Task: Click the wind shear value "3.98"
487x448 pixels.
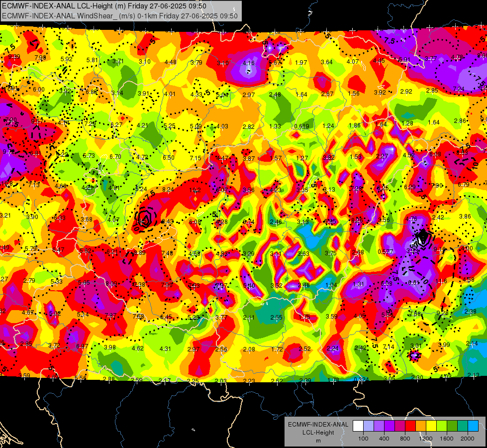Action: [x=109, y=347]
